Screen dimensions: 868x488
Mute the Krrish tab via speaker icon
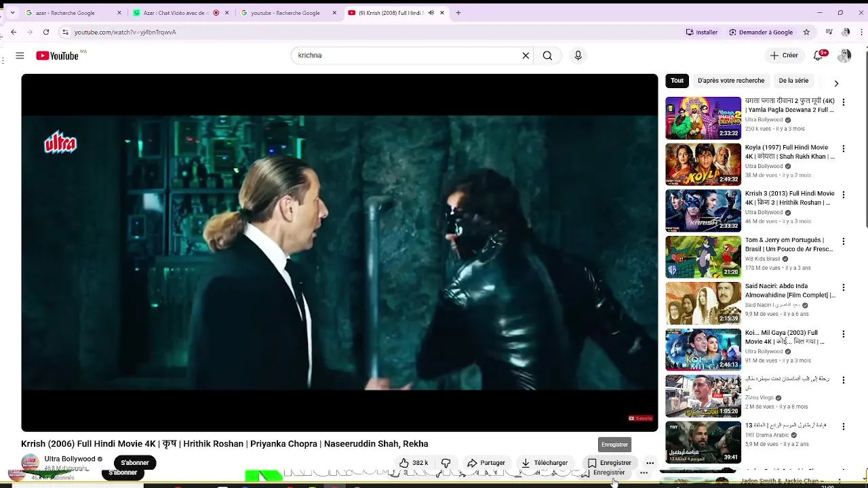point(431,13)
